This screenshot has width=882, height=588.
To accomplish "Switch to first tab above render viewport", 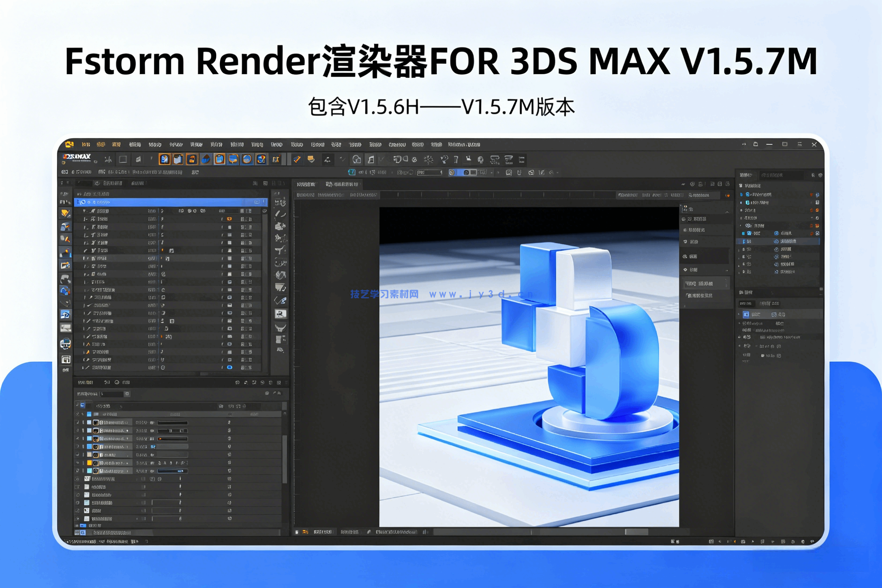I will (306, 184).
